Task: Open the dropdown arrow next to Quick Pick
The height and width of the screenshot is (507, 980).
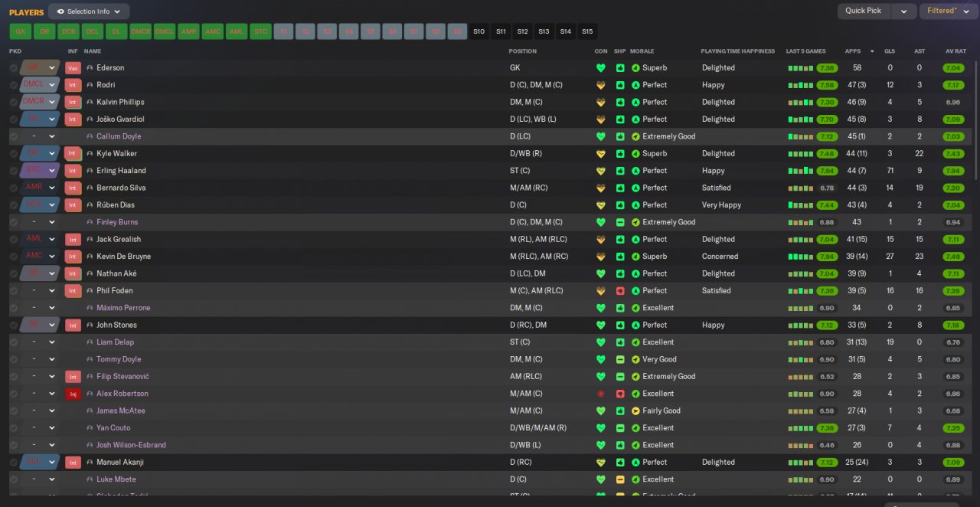Action: [903, 11]
